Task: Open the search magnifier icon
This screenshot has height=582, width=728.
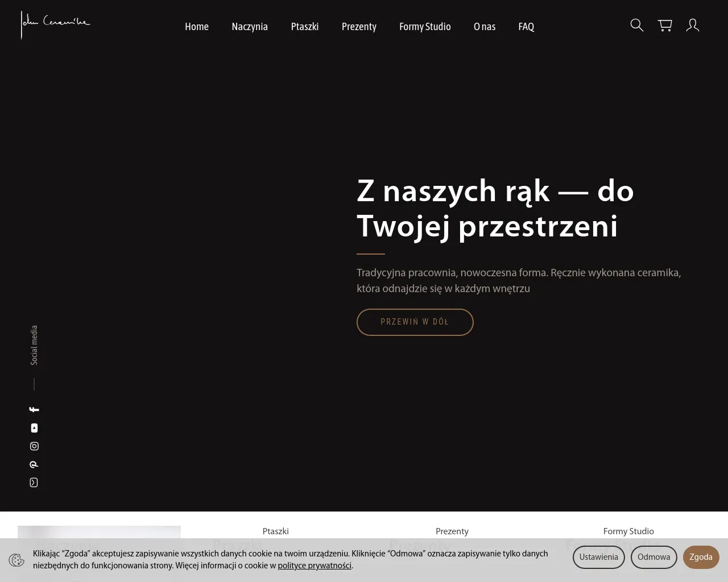Action: [x=637, y=25]
